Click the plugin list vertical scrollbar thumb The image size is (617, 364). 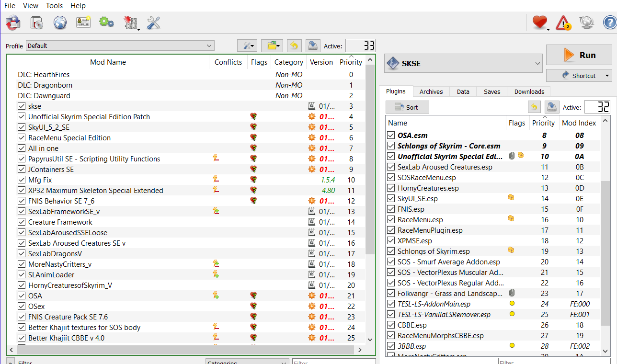click(606, 253)
